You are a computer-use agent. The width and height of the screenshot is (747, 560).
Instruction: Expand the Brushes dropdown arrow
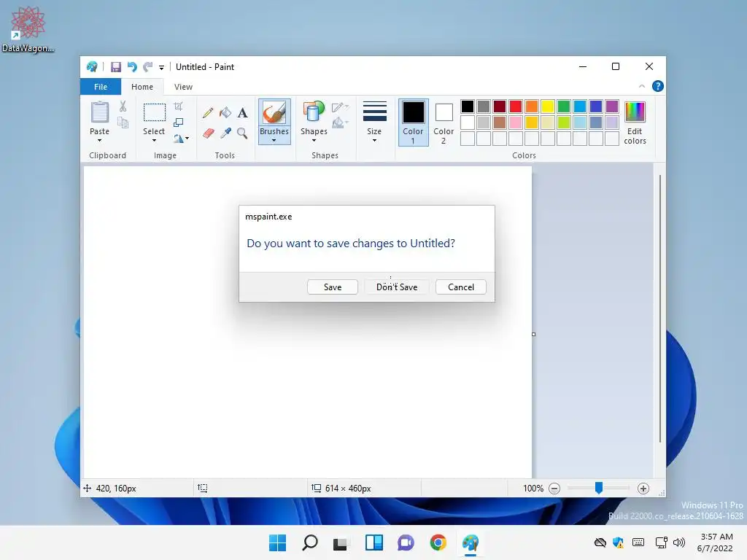(x=274, y=141)
